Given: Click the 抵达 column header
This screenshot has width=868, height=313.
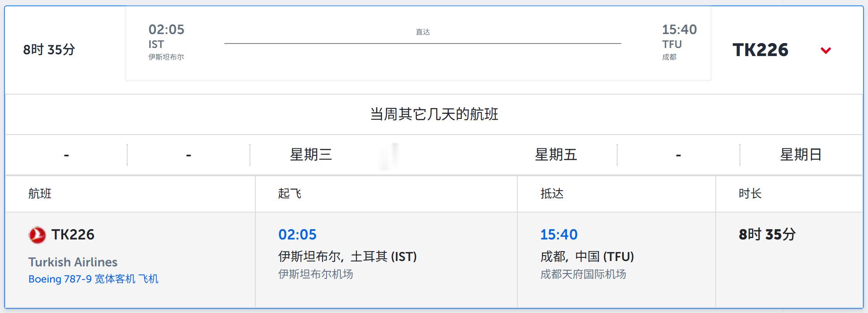Looking at the screenshot, I should click(x=552, y=194).
